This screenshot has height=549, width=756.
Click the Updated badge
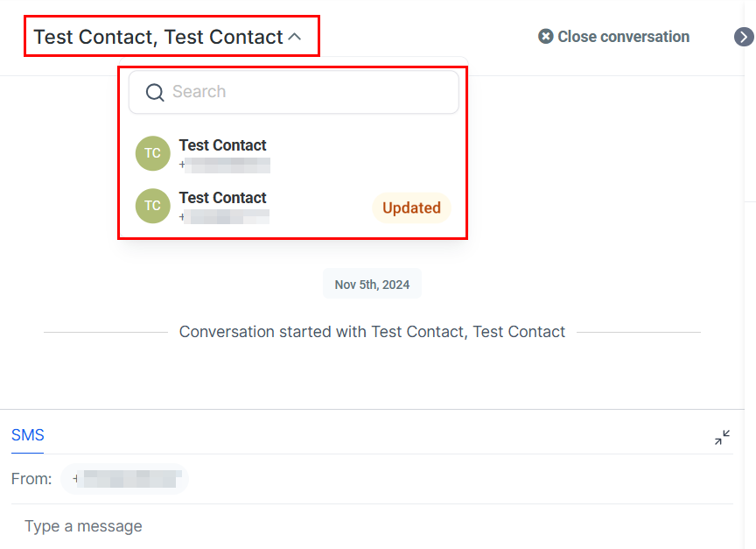[411, 208]
